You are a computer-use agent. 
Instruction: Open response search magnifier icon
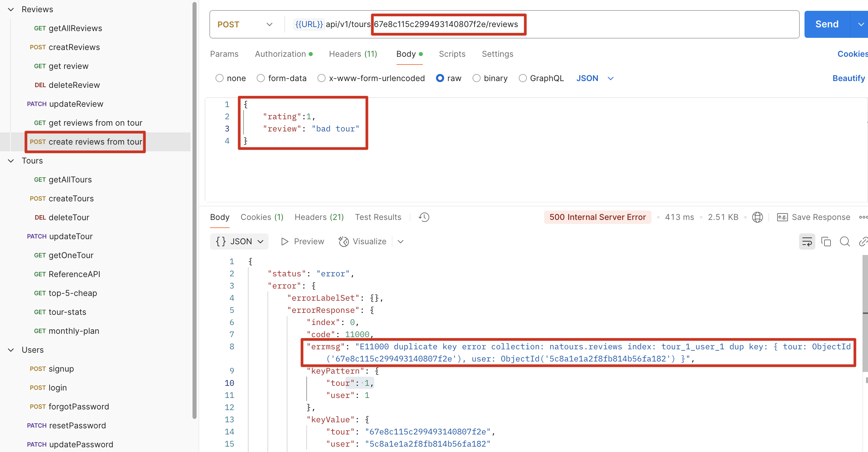pyautogui.click(x=845, y=242)
